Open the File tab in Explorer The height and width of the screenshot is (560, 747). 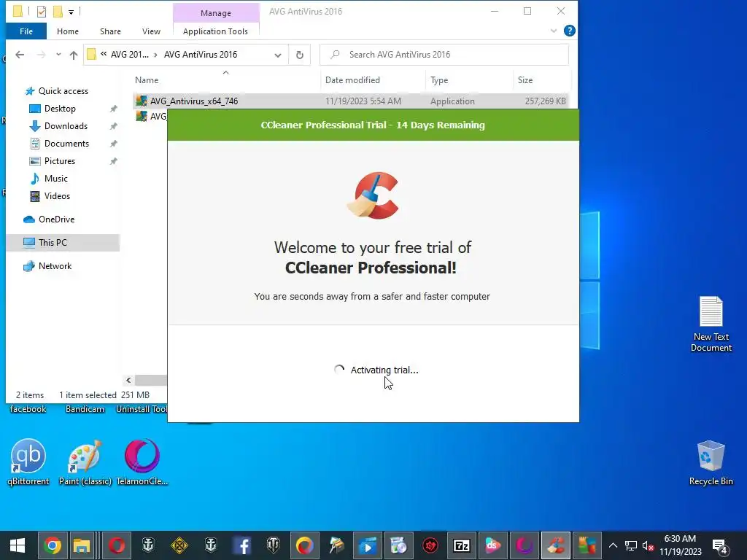26,31
